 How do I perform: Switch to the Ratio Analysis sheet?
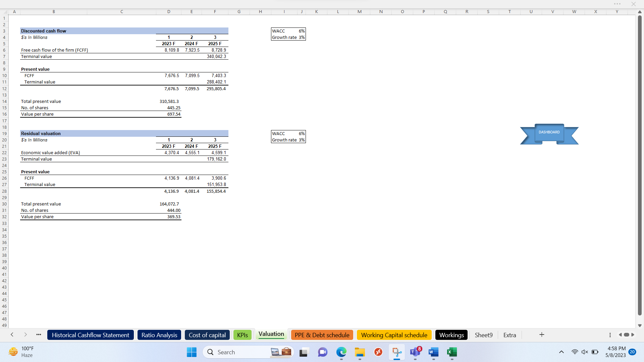coord(159,335)
